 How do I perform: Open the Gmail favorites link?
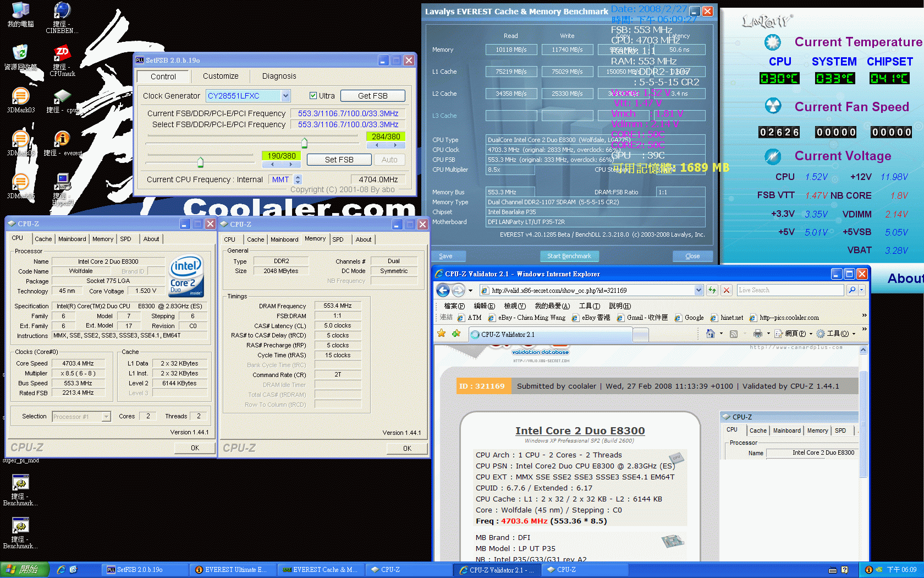pyautogui.click(x=642, y=318)
